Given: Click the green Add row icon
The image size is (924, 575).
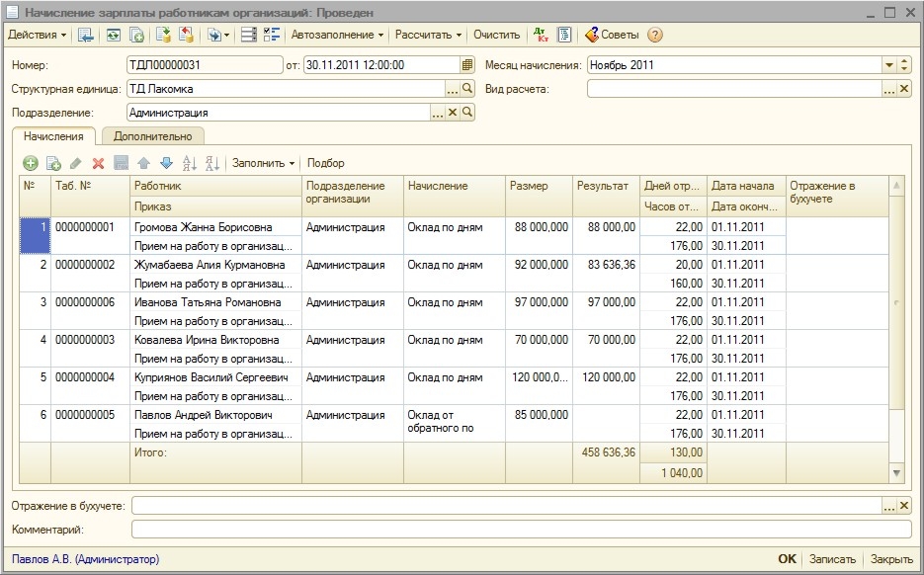Looking at the screenshot, I should (30, 163).
